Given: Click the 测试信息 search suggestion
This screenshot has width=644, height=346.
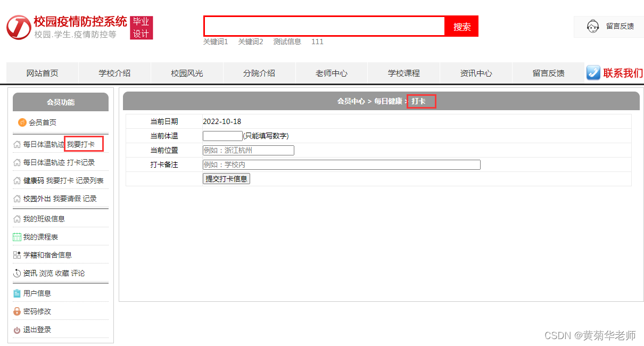Looking at the screenshot, I should click(x=287, y=42).
